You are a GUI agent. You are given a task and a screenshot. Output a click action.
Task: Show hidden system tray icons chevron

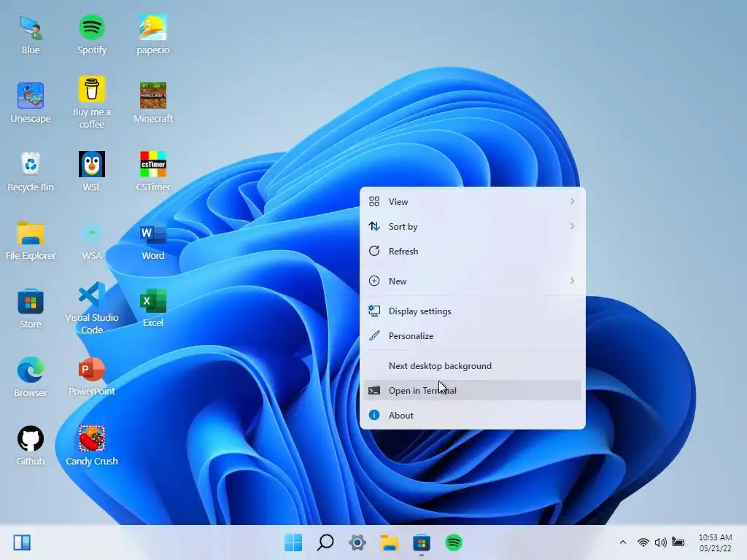coord(623,542)
